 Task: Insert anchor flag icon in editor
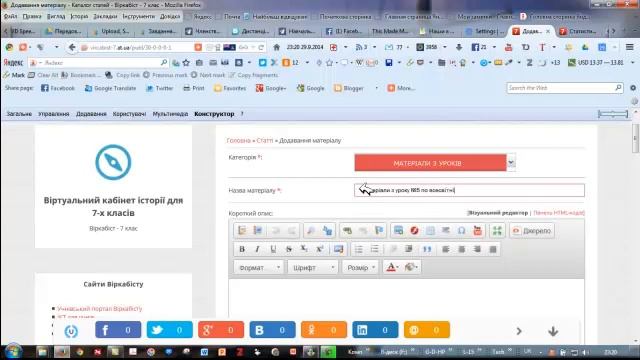[379, 231]
